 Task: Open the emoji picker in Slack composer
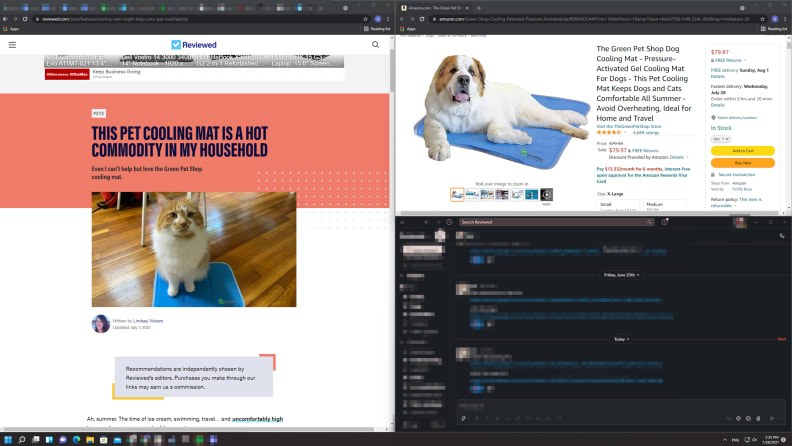(x=748, y=418)
